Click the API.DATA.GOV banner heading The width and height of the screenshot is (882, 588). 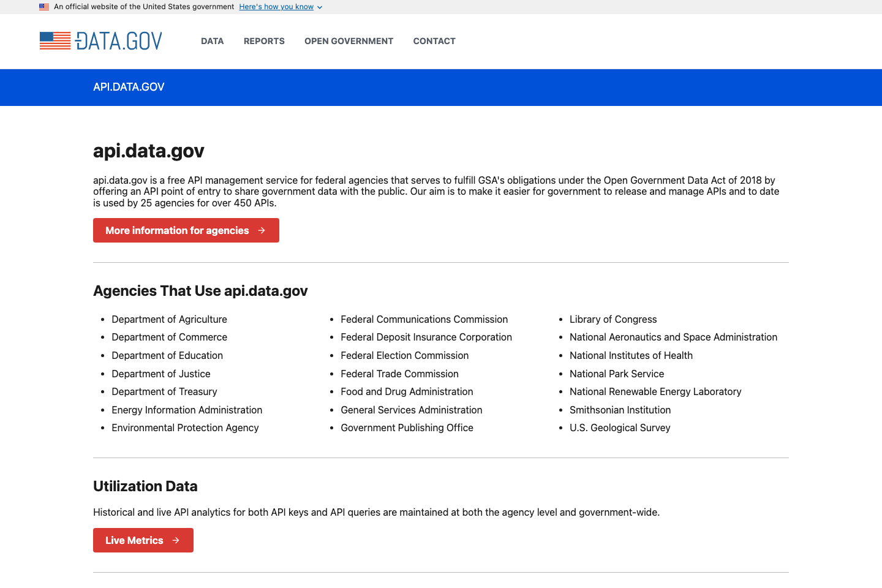click(x=129, y=87)
